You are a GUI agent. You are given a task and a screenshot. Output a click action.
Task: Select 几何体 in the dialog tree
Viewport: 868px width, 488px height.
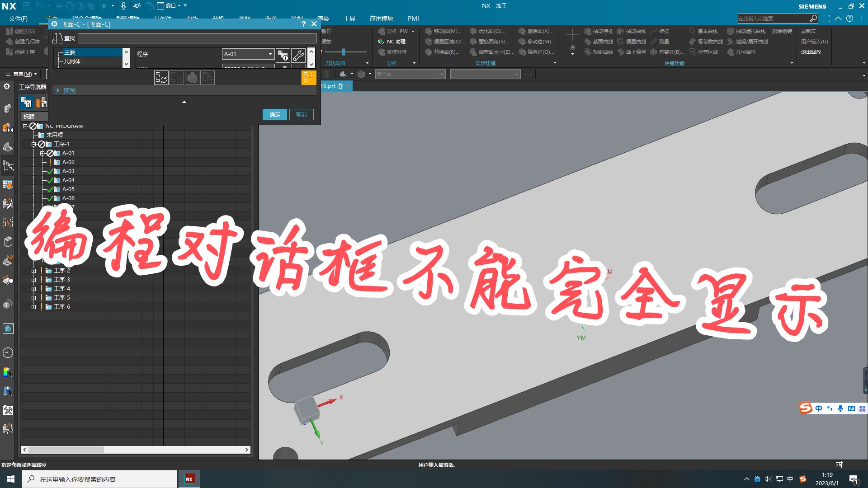pyautogui.click(x=72, y=61)
